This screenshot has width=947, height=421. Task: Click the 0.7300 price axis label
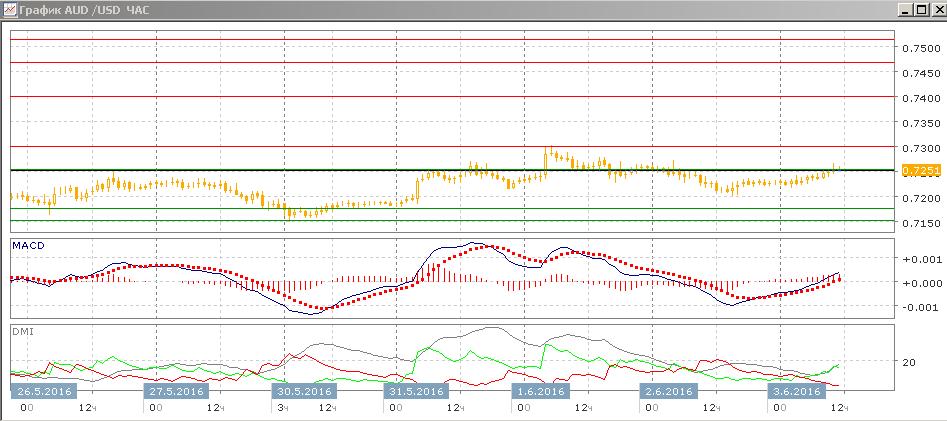pos(920,149)
